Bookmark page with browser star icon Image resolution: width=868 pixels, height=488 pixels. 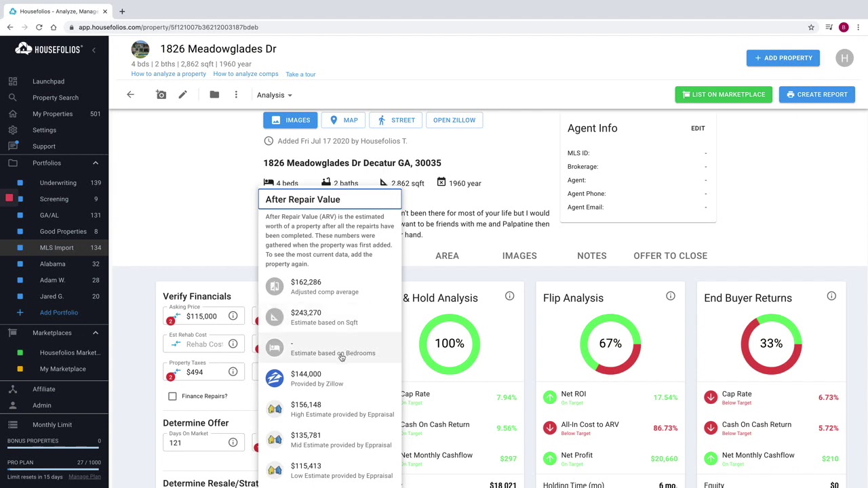811,27
